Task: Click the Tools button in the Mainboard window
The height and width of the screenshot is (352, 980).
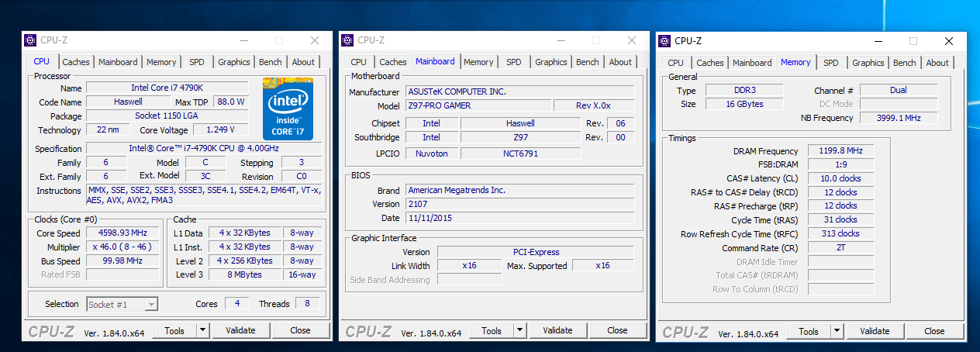Action: click(492, 330)
